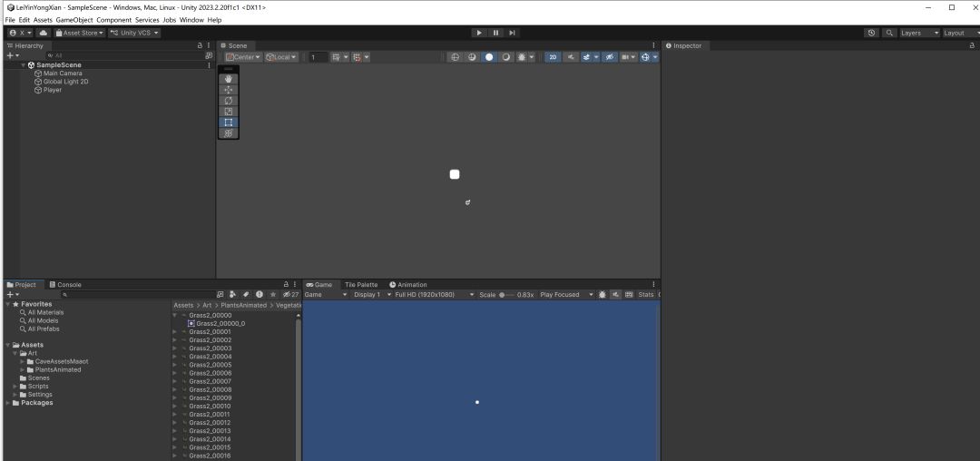Image resolution: width=980 pixels, height=461 pixels.
Task: Open Undo History icon
Action: (872, 33)
